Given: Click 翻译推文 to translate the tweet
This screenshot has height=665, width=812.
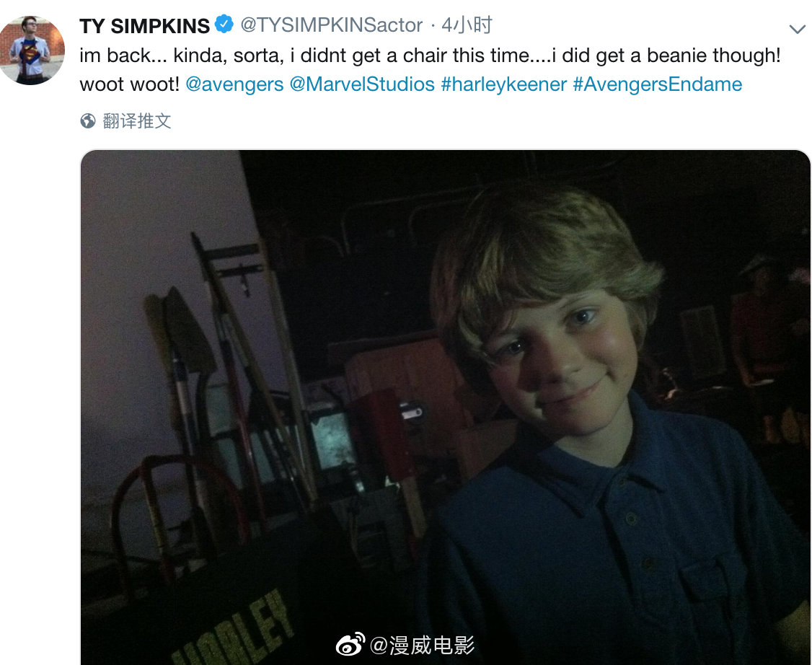Looking at the screenshot, I should 137,121.
